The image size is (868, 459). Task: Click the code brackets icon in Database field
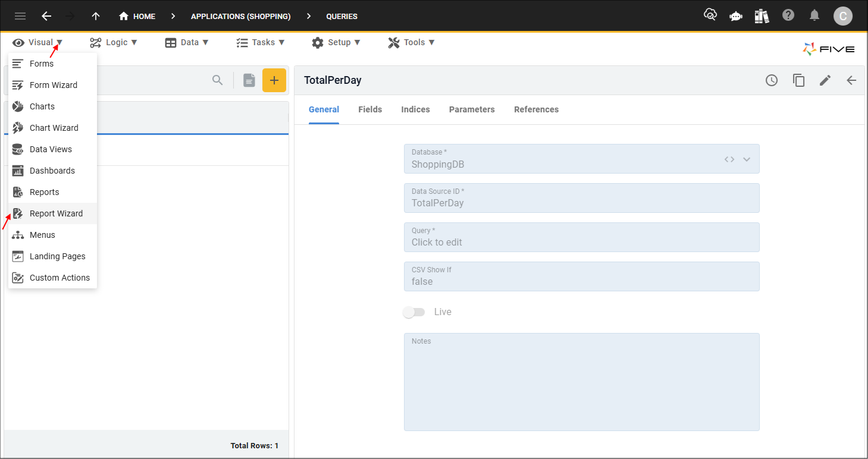(729, 159)
